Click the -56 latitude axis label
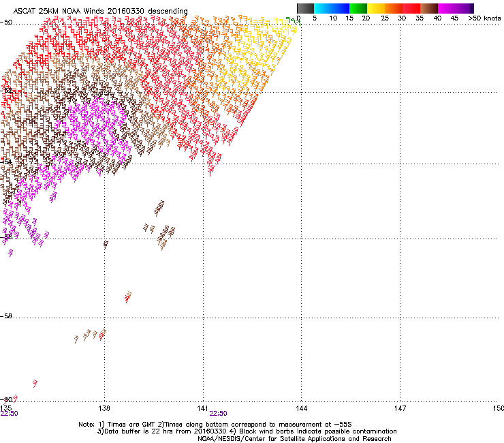504x443 pixels. point(6,236)
